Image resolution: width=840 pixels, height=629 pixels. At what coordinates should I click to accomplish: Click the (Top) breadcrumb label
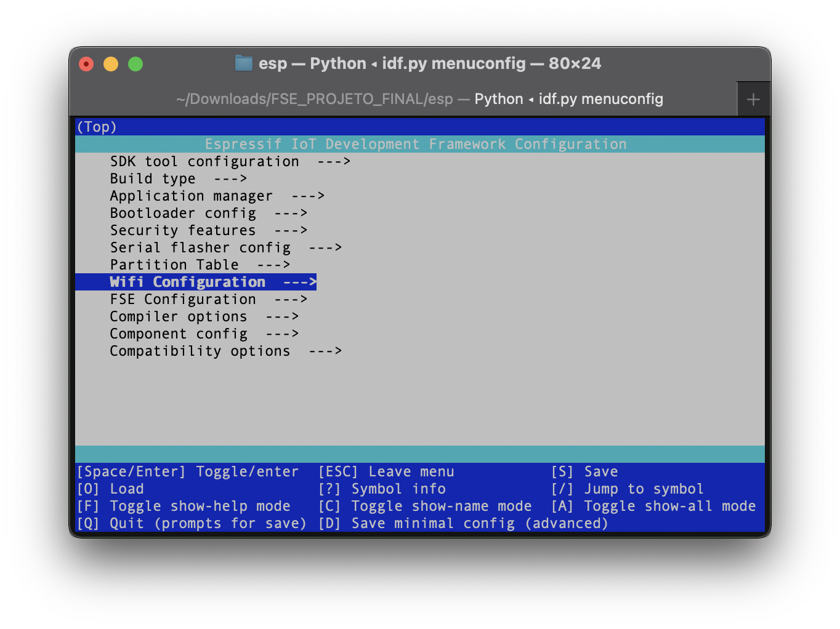pyautogui.click(x=97, y=127)
